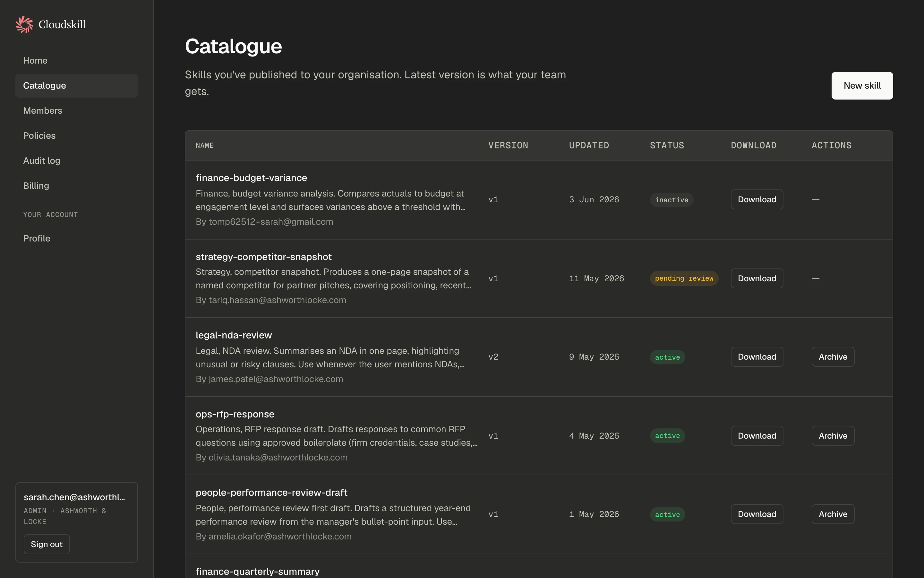Click the Sign out button

(47, 544)
